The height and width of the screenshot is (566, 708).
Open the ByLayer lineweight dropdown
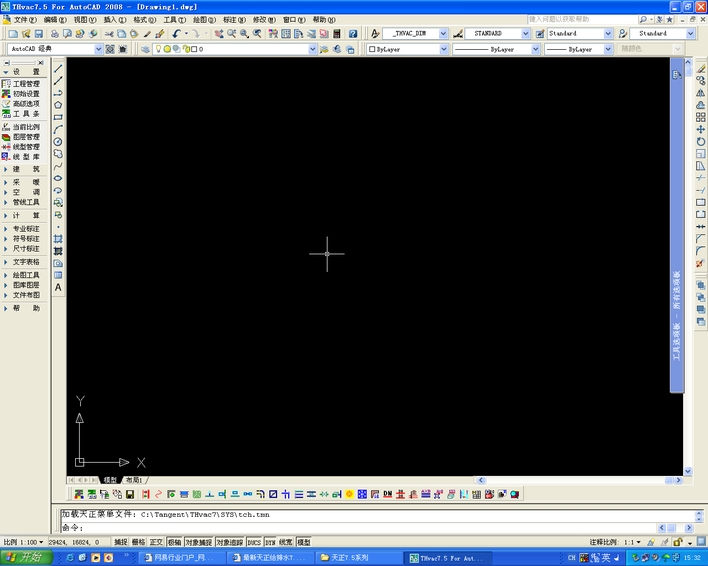pos(608,49)
